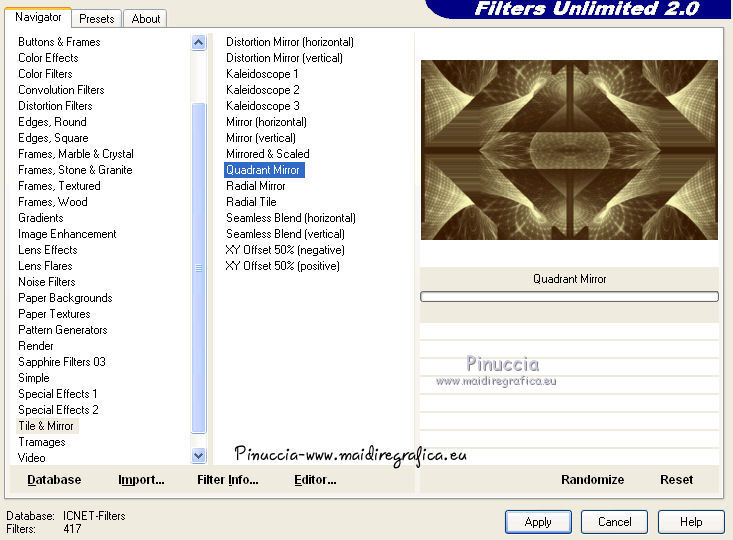Select Lens Flares category
Viewport: 733px width, 540px height.
45,266
